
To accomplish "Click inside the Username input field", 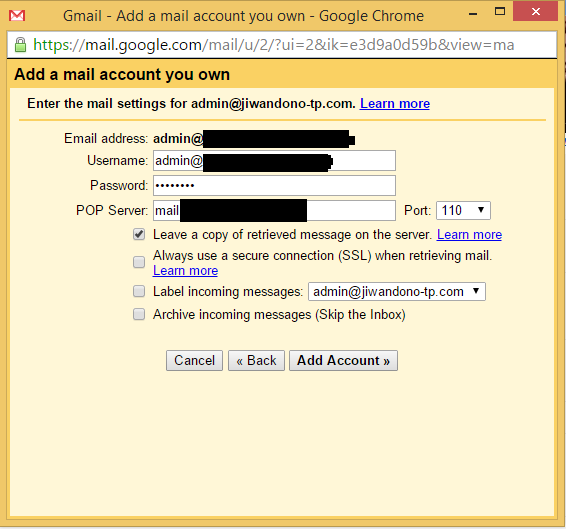I will tap(274, 160).
